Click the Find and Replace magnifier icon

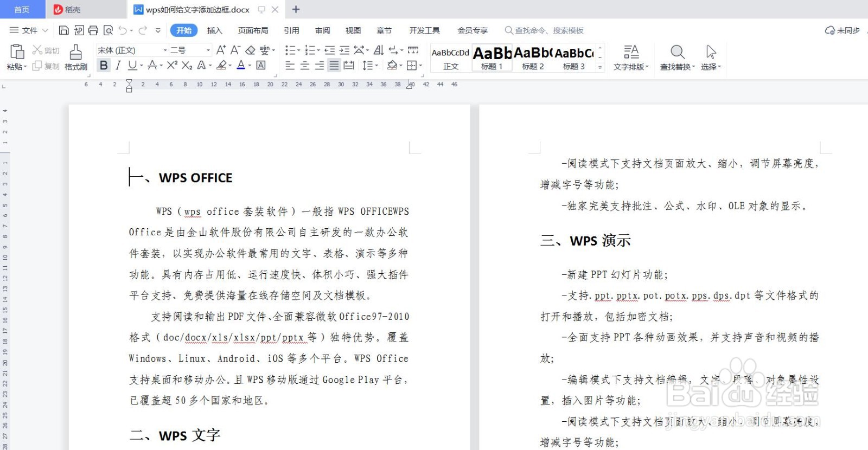pyautogui.click(x=678, y=52)
